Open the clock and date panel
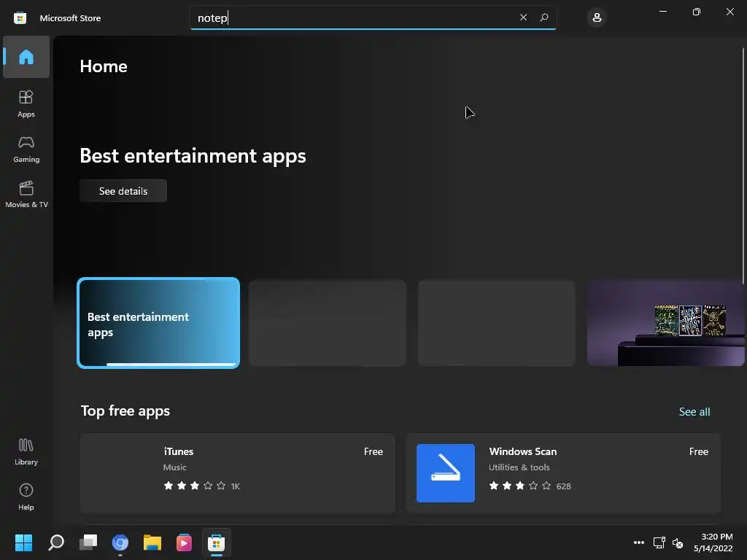 [x=713, y=542]
